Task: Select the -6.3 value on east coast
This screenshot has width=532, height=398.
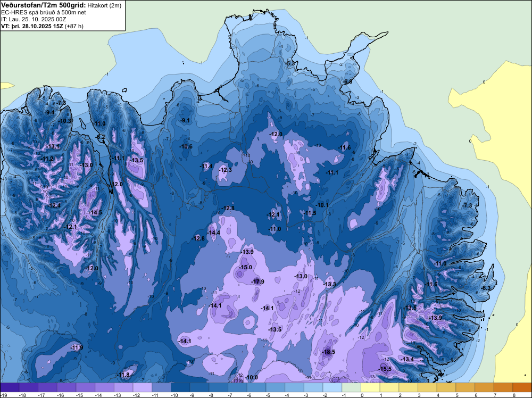Action: coord(486,288)
